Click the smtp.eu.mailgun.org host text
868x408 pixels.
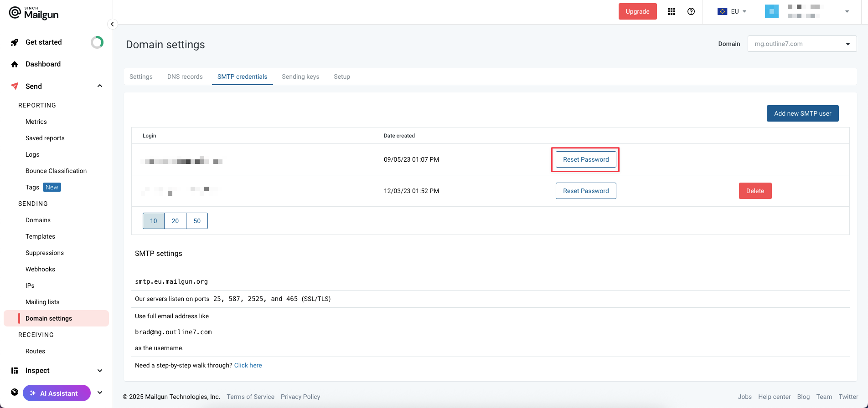(x=171, y=281)
